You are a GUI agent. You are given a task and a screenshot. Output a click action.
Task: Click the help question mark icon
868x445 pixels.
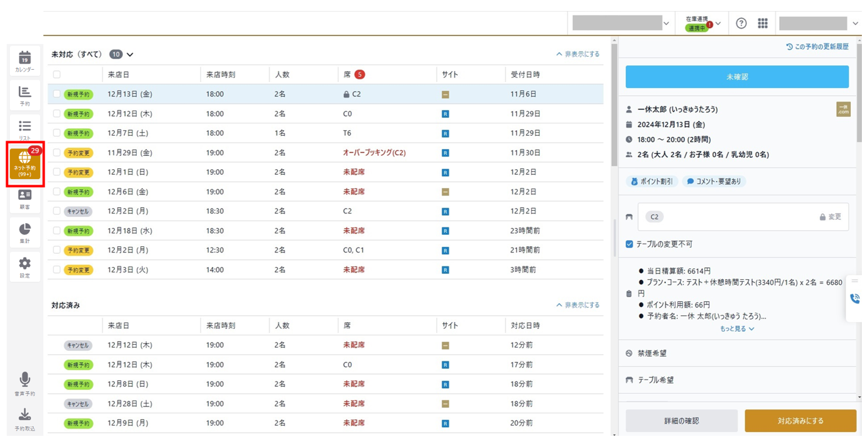pos(741,23)
